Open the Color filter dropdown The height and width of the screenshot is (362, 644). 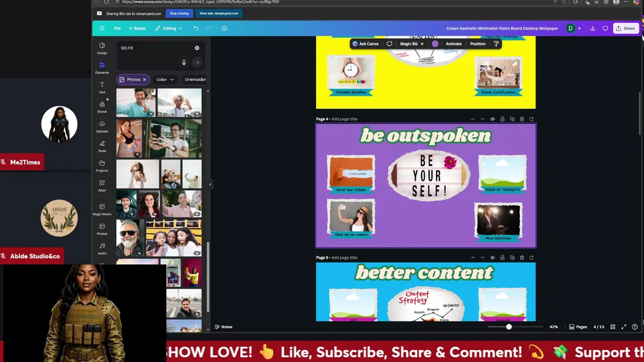[x=165, y=79]
